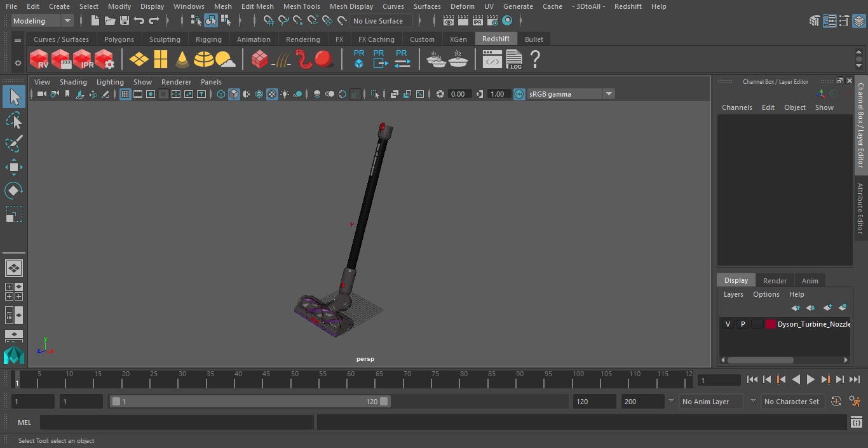
Task: Create a Redshift spot light cone icon
Action: 182,60
